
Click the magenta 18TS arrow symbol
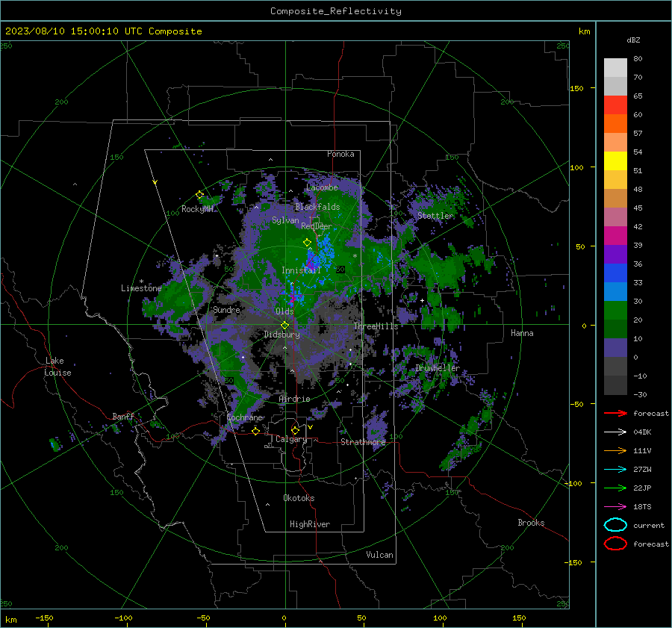[615, 507]
